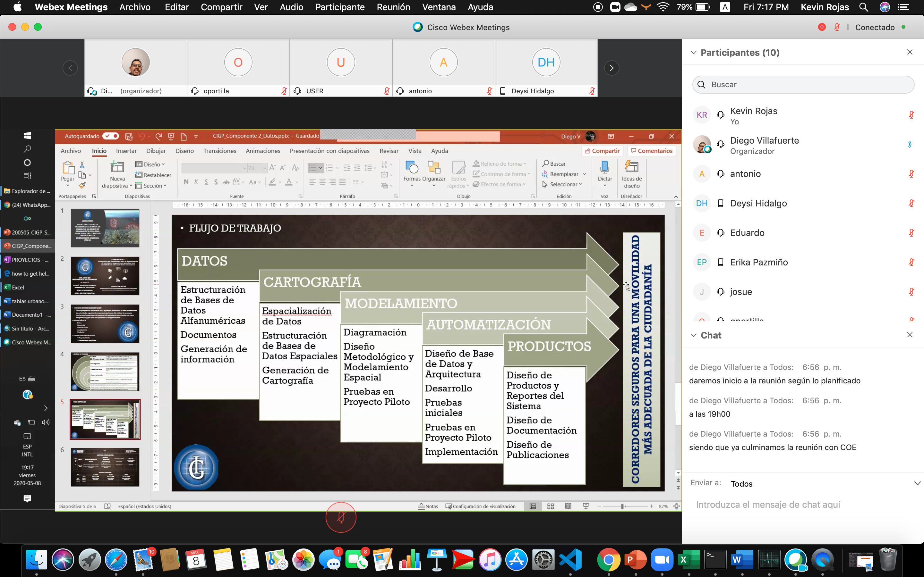This screenshot has width=924, height=577.
Task: Click the Nueva diapositiva icon
Action: click(117, 167)
